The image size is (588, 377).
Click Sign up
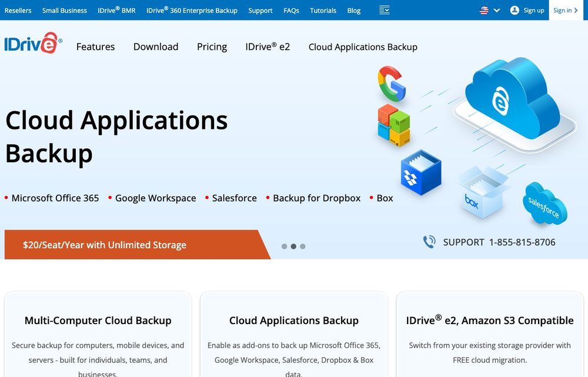[534, 11]
